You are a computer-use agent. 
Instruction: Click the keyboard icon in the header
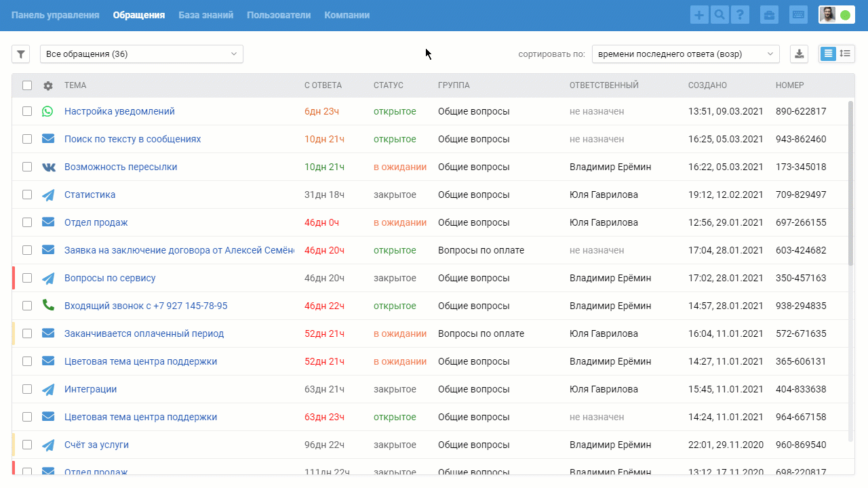pyautogui.click(x=798, y=15)
